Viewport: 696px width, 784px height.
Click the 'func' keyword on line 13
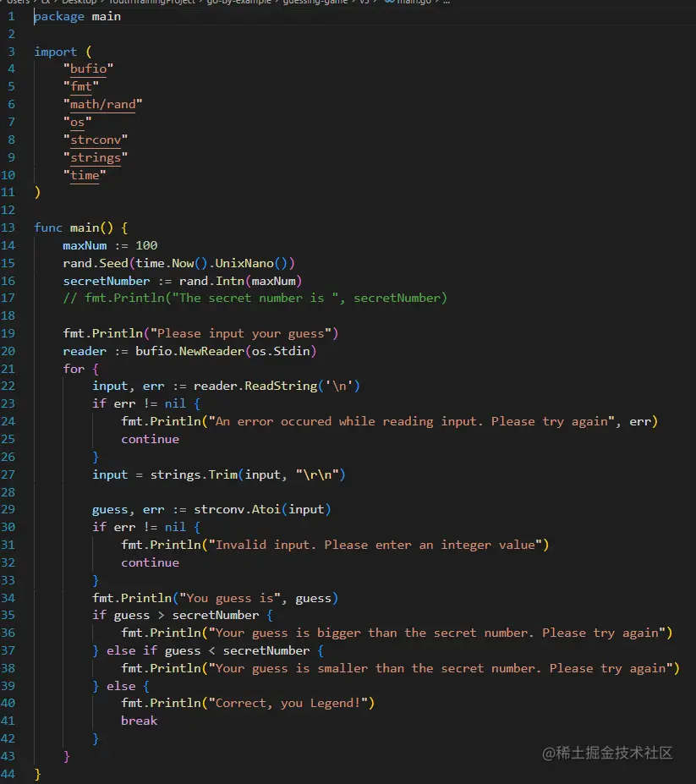pyautogui.click(x=48, y=228)
